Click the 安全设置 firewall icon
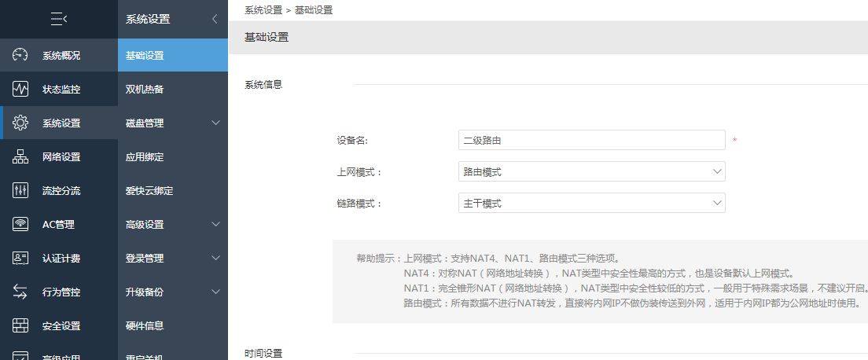868x360 pixels. pos(21,325)
